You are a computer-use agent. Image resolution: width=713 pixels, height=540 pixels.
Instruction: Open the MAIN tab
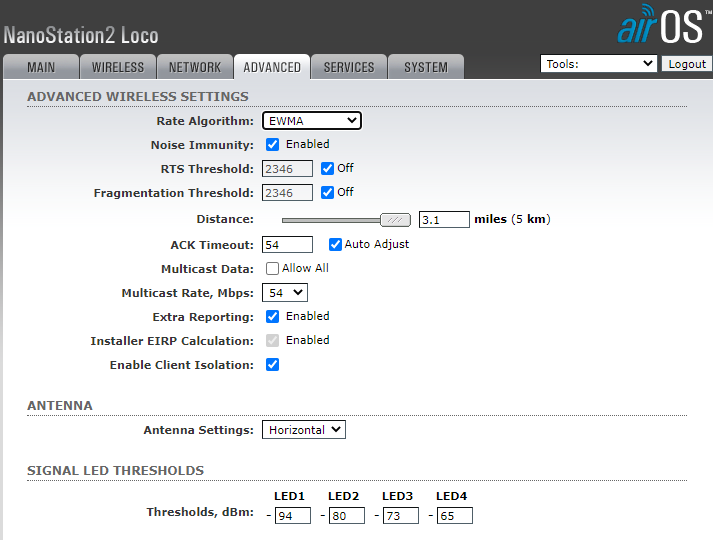coord(41,67)
